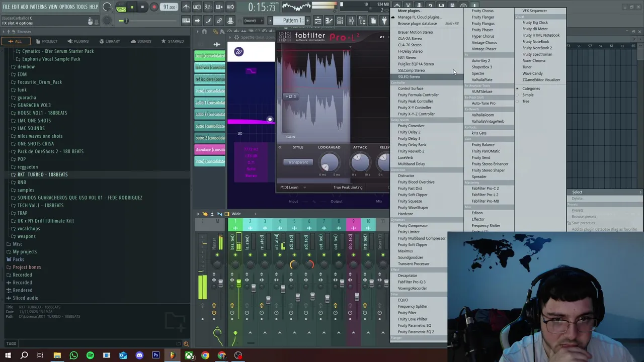This screenshot has height=362, width=644.
Task: Choose More plugins... menu entry
Action: (x=409, y=11)
